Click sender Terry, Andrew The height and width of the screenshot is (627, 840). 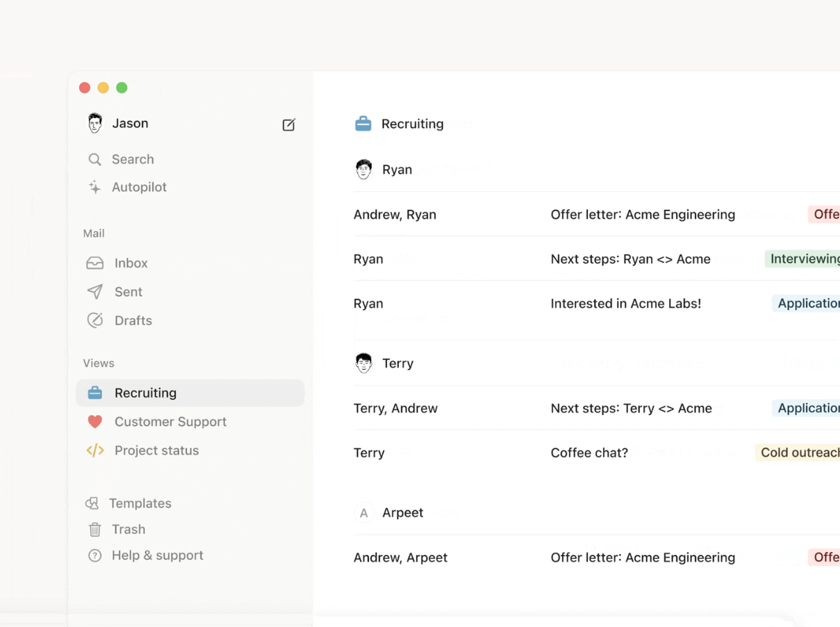[395, 408]
